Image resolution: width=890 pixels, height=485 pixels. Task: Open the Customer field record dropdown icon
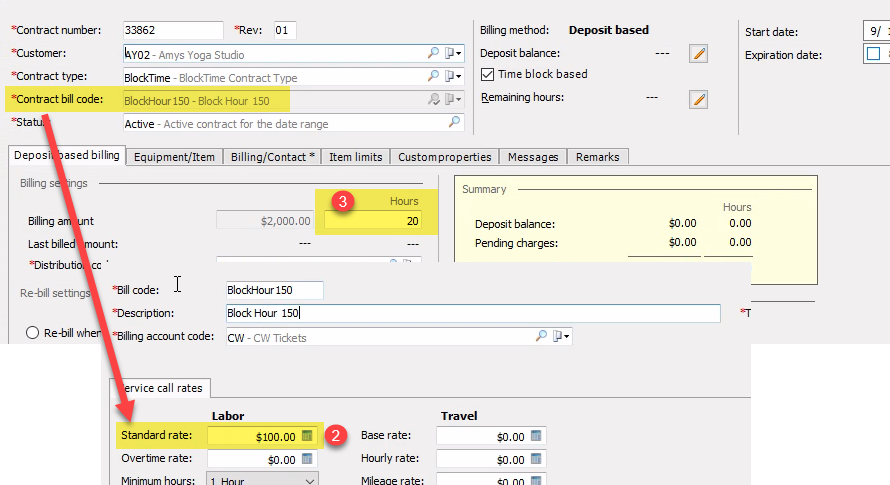(x=453, y=53)
